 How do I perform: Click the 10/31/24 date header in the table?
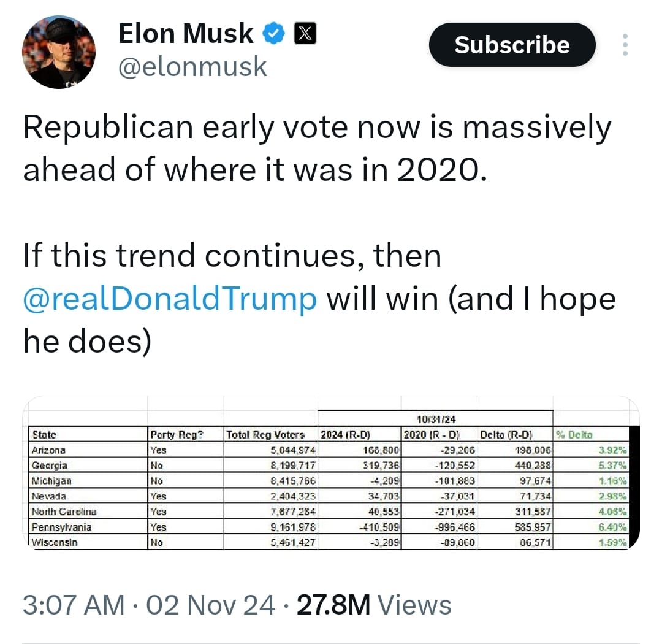coord(436,420)
